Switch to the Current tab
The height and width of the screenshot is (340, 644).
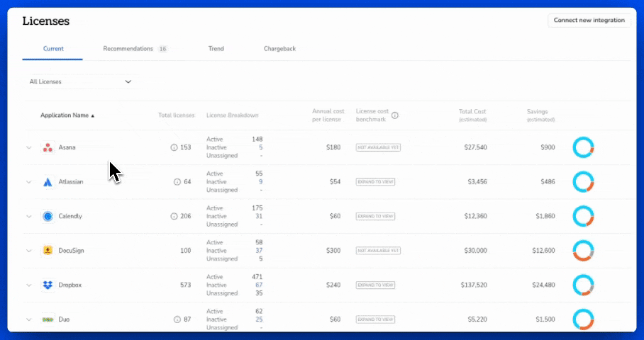[x=53, y=48]
